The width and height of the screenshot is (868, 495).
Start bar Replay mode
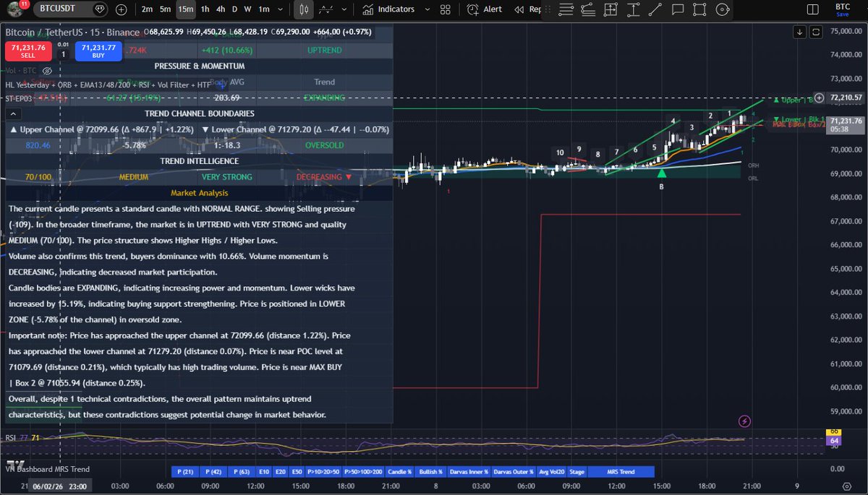coord(528,9)
